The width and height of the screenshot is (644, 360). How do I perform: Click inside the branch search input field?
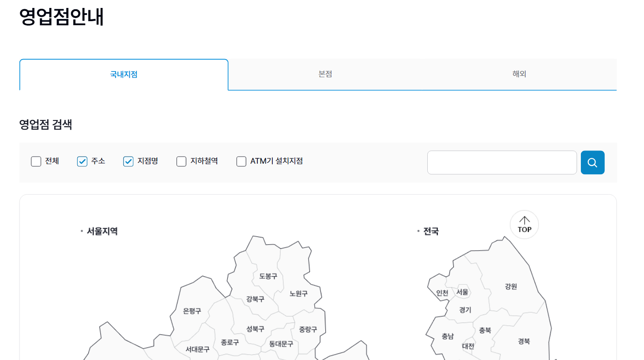tap(502, 162)
